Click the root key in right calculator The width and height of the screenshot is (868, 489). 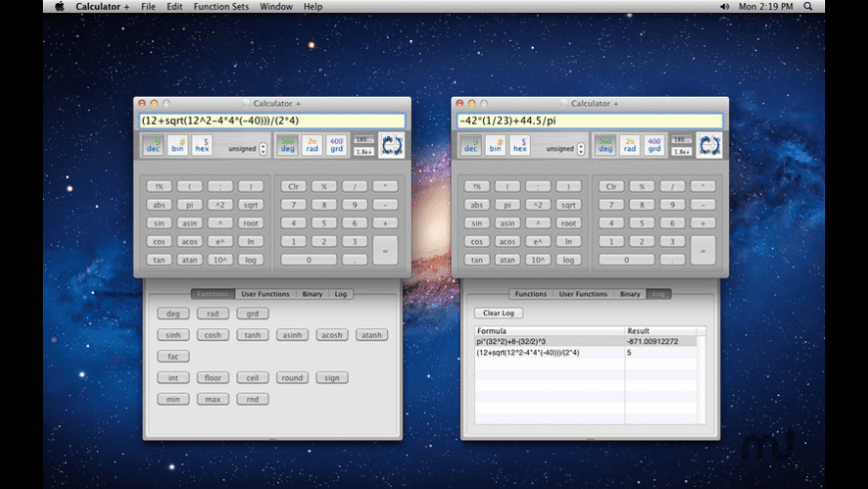(569, 224)
